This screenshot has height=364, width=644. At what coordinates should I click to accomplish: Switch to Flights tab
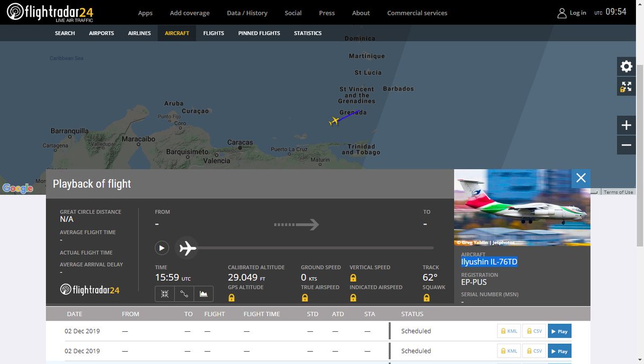coord(214,33)
